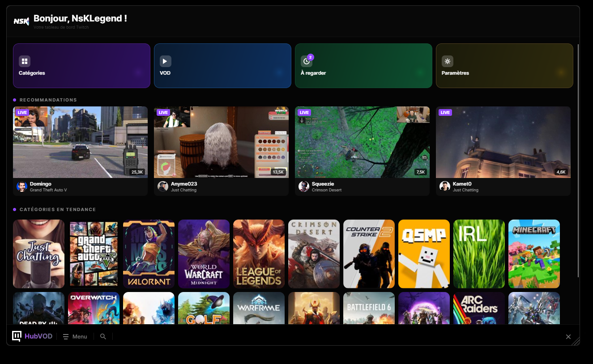Watch Squeezie's Crimson Desert stream preview

tap(362, 142)
